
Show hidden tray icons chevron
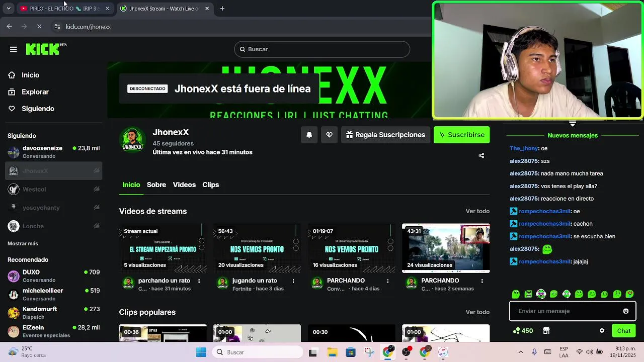pyautogui.click(x=521, y=352)
